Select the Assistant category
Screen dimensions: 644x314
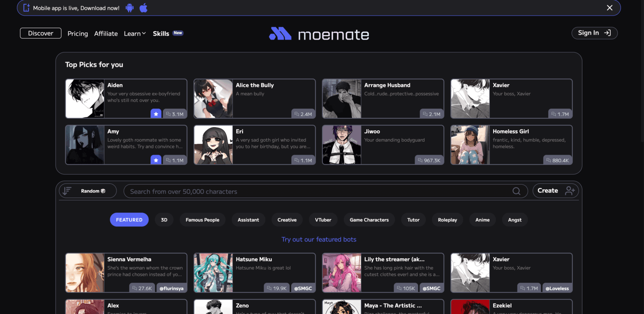coord(248,220)
